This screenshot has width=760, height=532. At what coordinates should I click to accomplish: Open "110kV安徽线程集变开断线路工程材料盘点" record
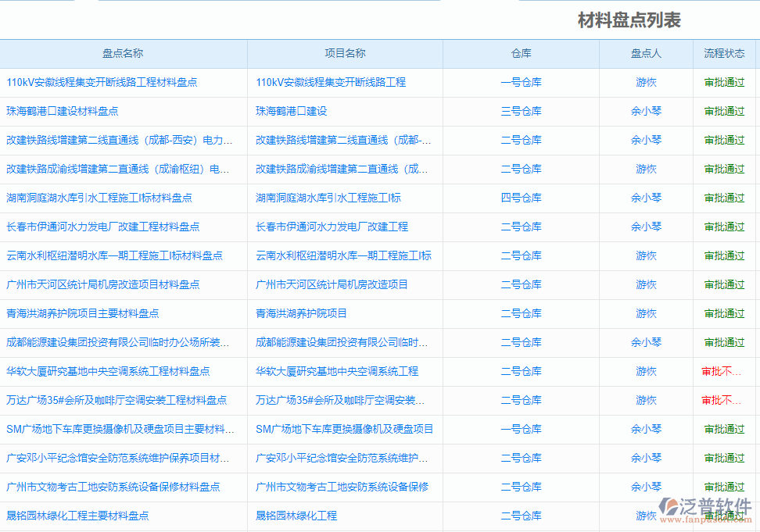coord(102,82)
